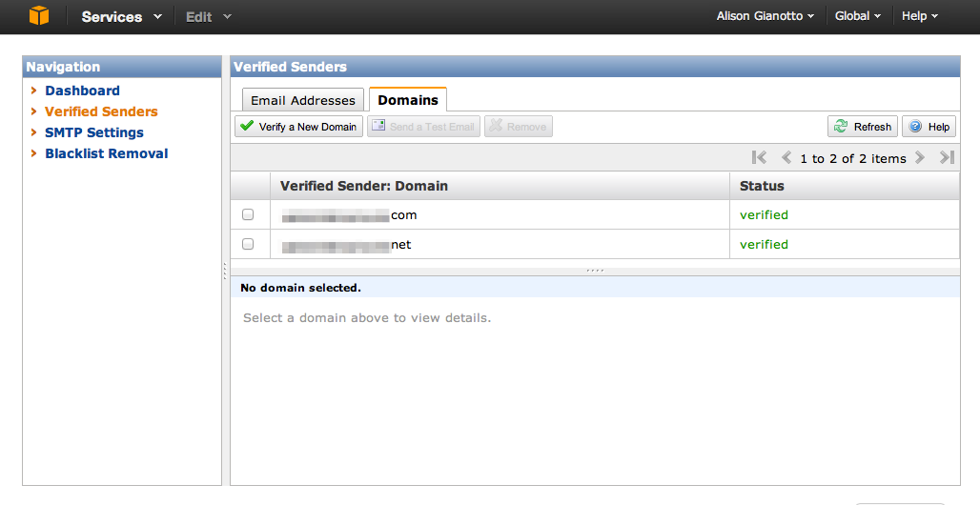Image resolution: width=980 pixels, height=505 pixels.
Task: Open the Blacklist Removal navigation link
Action: 106,153
